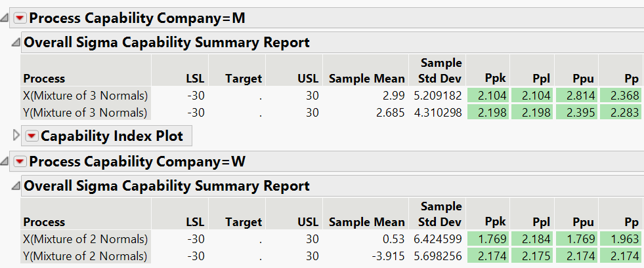Open red triangle menu for Company=M
The width and height of the screenshot is (644, 268).
coord(19,18)
